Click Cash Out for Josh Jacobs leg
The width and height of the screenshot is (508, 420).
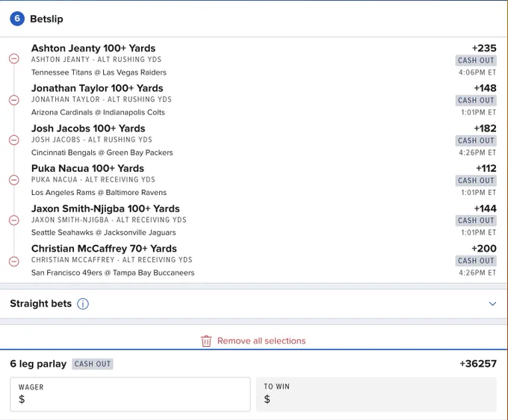pyautogui.click(x=476, y=140)
